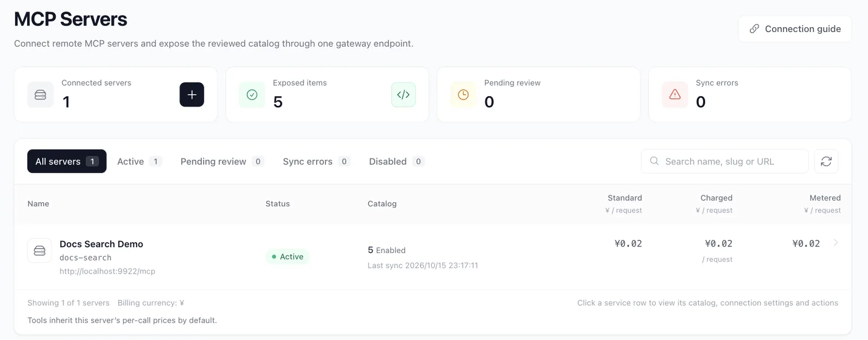
Task: Open the Pending review tab
Action: [222, 161]
